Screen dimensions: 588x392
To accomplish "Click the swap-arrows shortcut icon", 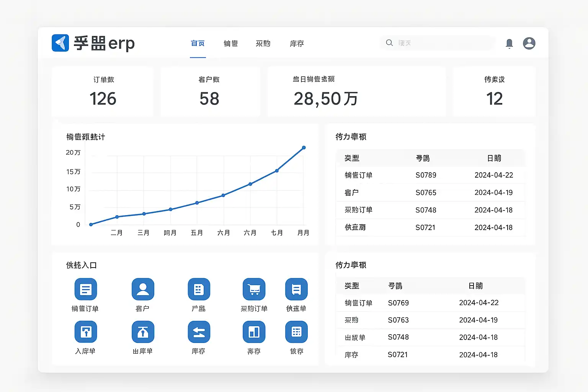I will 199,332.
